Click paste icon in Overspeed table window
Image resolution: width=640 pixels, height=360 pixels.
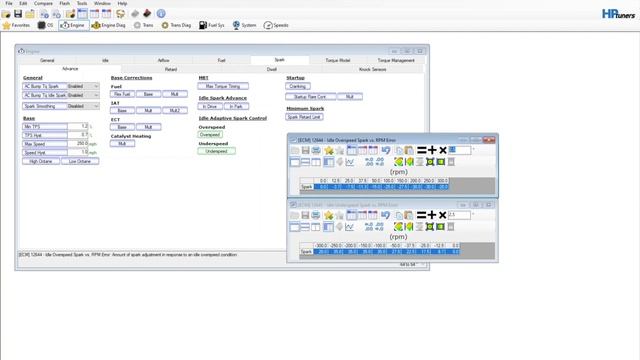coord(409,151)
